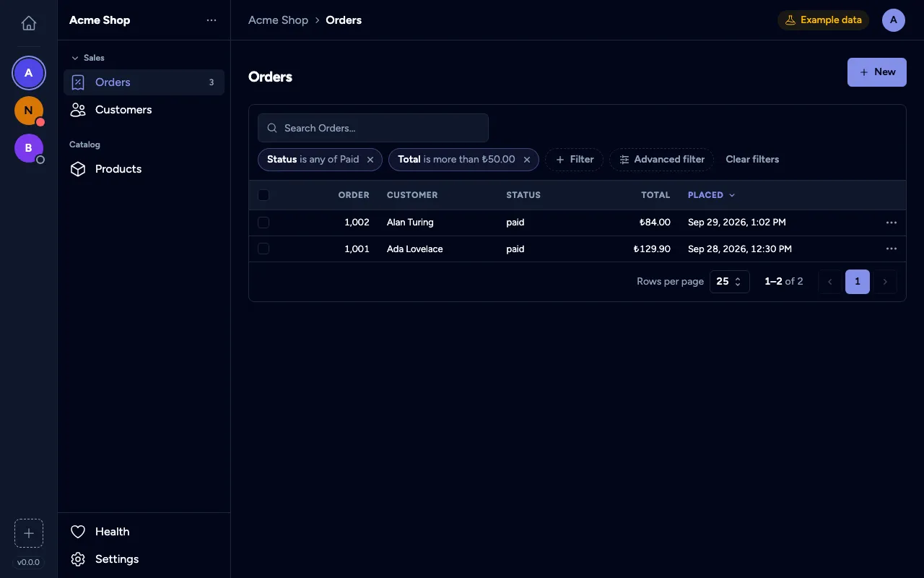Add a new workspace with the plus tile
This screenshot has height=578, width=924.
click(29, 533)
